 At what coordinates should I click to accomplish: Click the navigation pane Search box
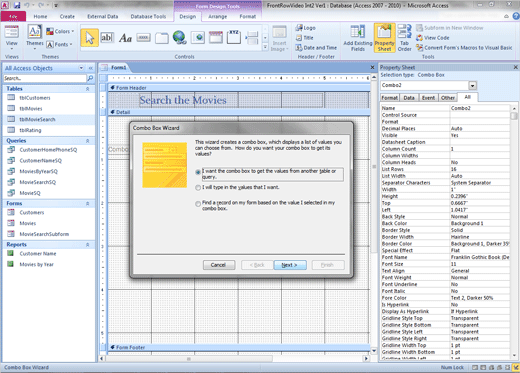coord(45,78)
